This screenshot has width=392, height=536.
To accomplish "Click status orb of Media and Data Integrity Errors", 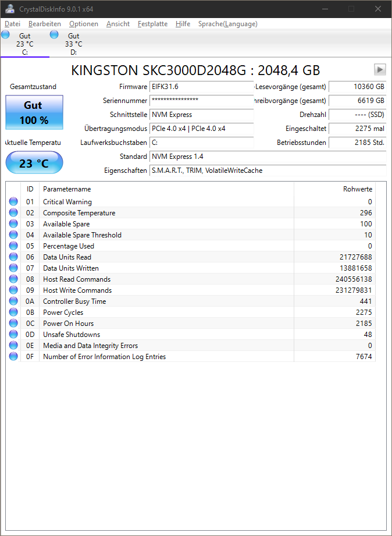I will pyautogui.click(x=13, y=345).
